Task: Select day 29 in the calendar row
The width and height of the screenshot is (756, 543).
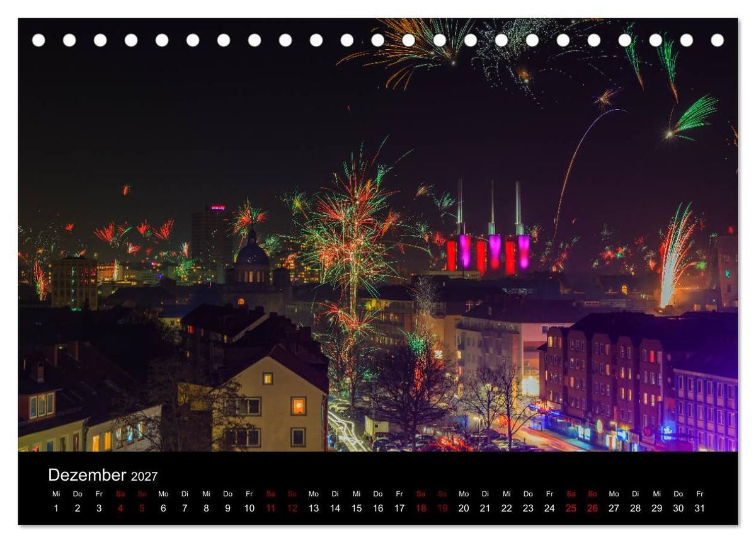Action: tap(656, 508)
